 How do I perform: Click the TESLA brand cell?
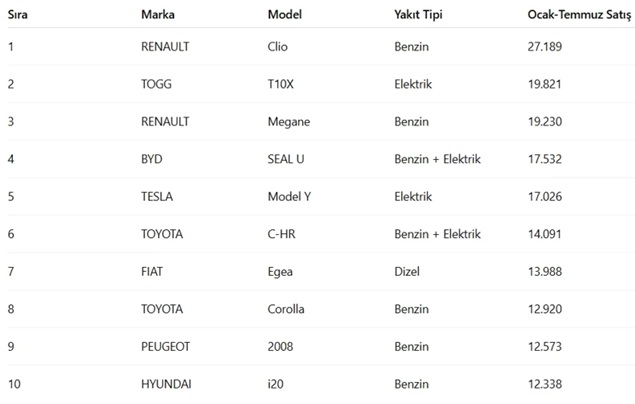click(x=157, y=197)
